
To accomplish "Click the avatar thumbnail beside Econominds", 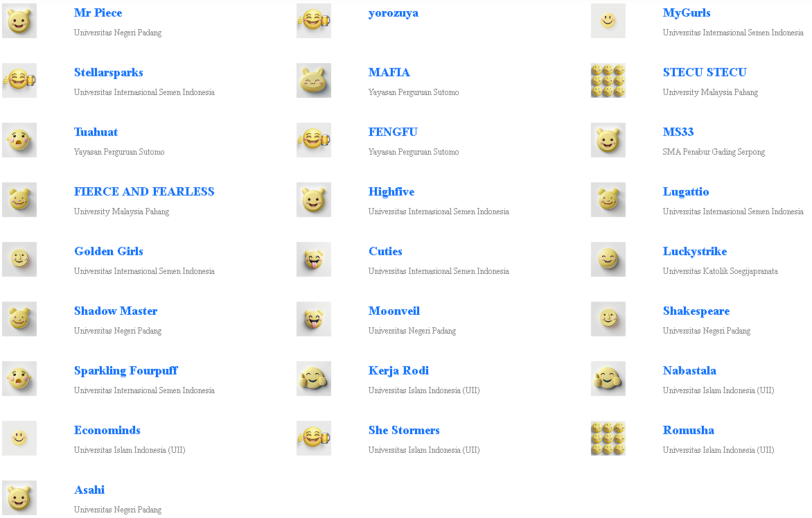I will 19,438.
